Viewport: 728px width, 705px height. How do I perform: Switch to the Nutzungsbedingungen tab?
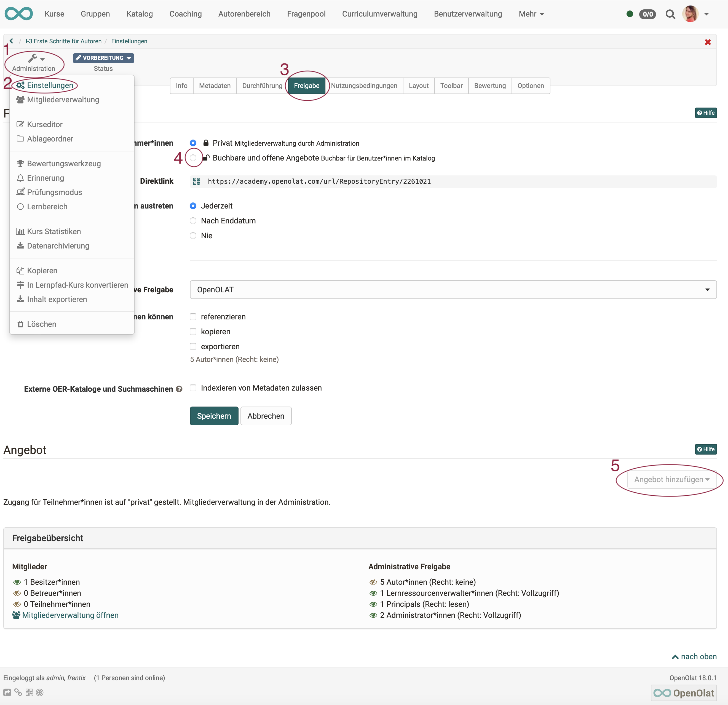point(364,86)
